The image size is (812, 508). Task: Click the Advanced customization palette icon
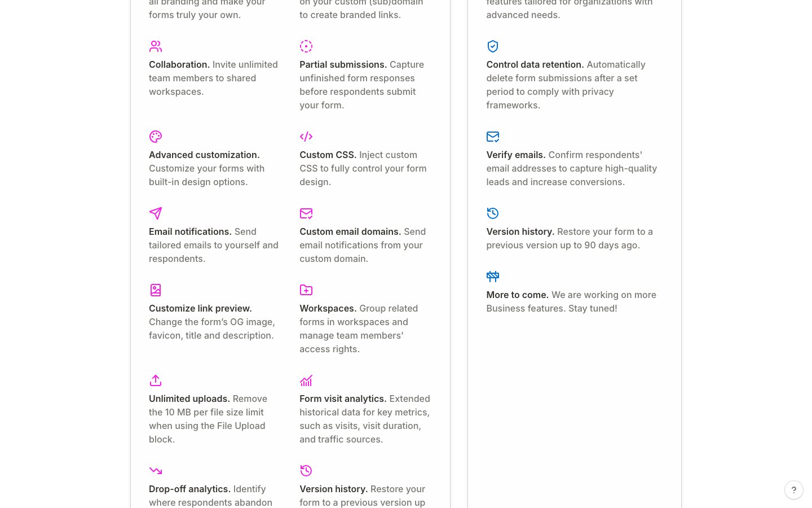click(156, 137)
